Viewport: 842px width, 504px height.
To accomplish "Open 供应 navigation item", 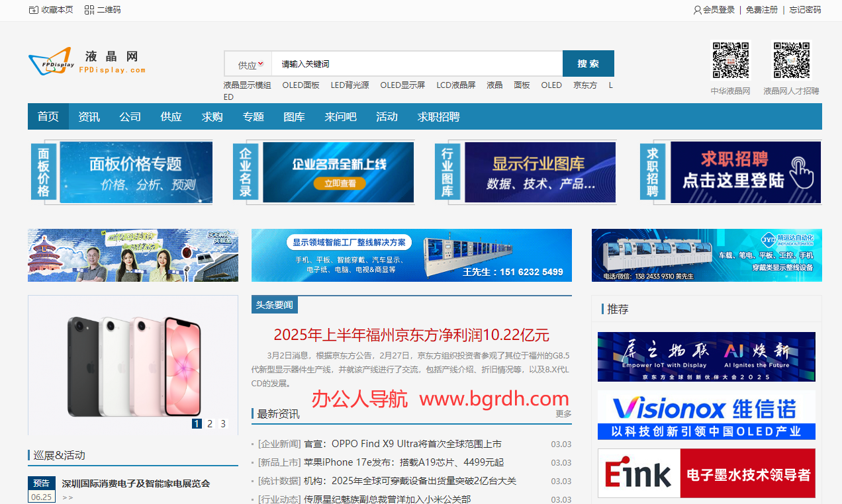I will point(171,116).
